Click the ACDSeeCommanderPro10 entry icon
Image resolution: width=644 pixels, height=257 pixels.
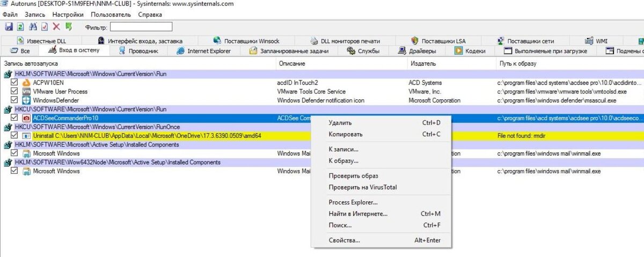tap(26, 118)
